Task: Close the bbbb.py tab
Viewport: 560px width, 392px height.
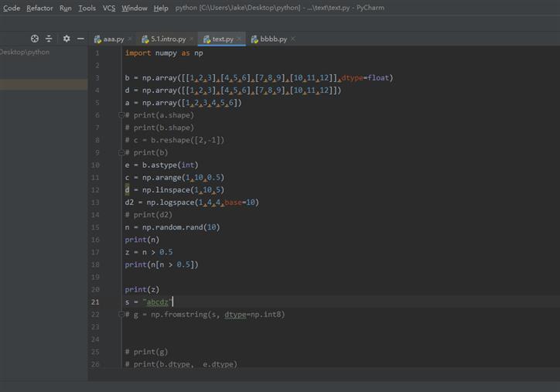Action: (x=293, y=39)
